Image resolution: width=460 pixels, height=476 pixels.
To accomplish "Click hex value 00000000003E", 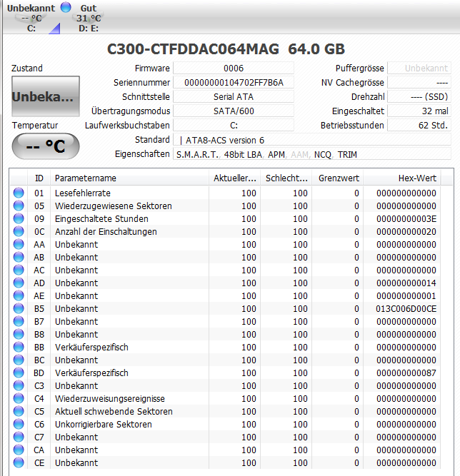I will (x=406, y=218).
